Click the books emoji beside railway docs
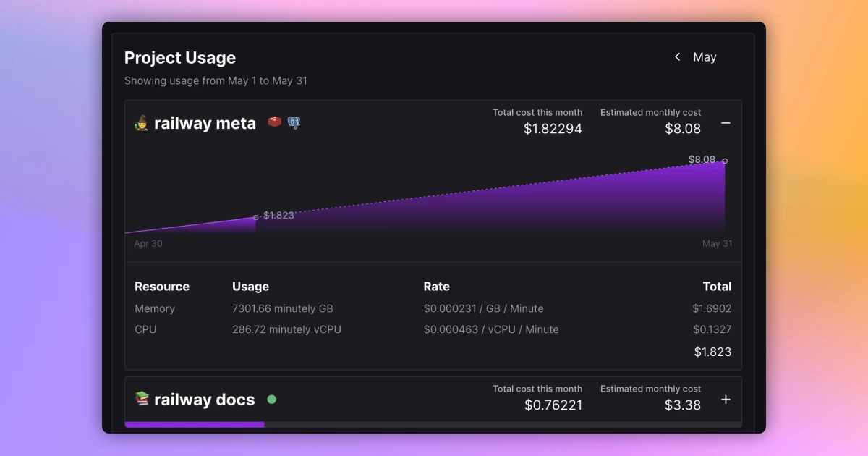The image size is (868, 456). pos(142,399)
